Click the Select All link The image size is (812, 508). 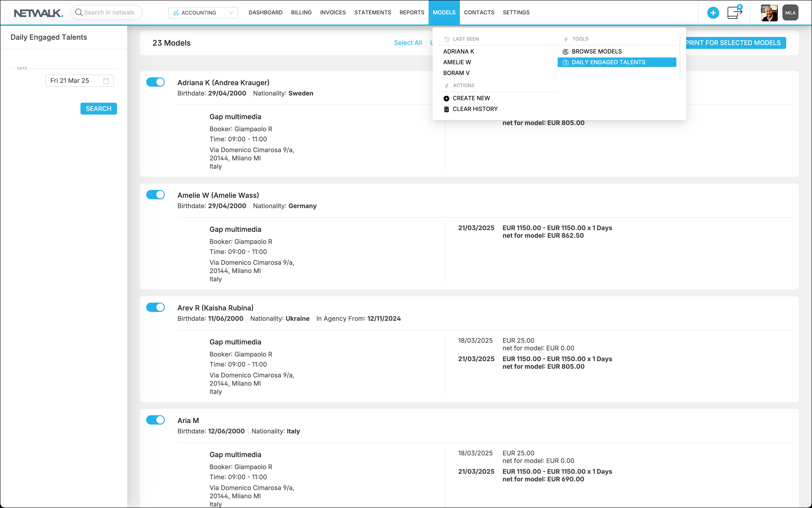(x=408, y=43)
